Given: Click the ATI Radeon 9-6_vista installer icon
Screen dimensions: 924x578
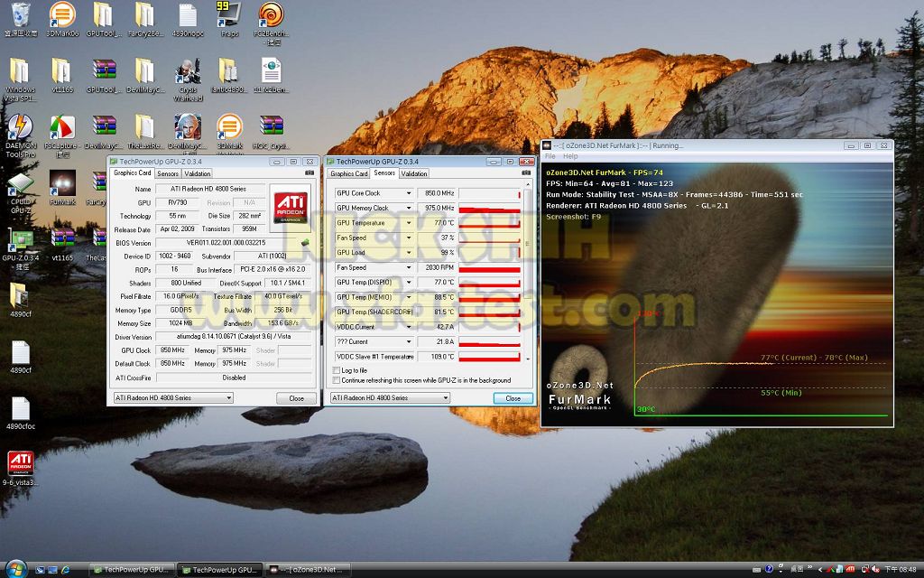Looking at the screenshot, I should (x=20, y=463).
